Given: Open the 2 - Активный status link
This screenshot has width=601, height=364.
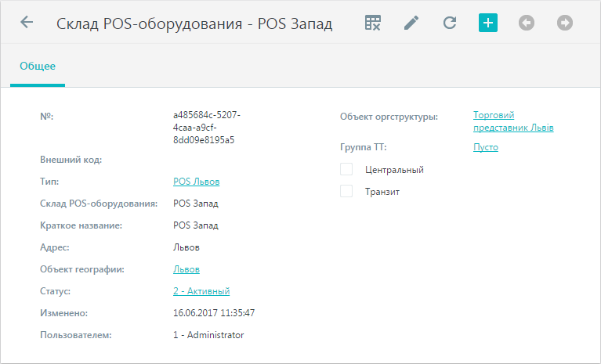Looking at the screenshot, I should point(201,291).
